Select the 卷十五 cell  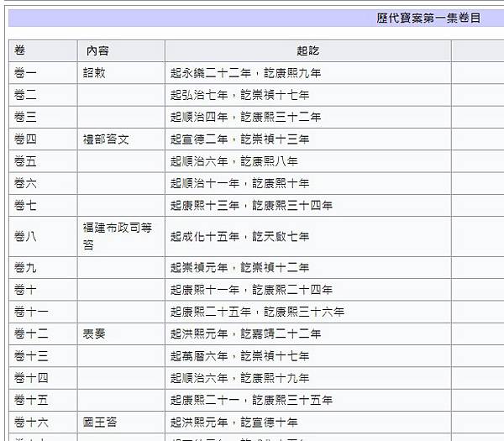[x=43, y=400]
